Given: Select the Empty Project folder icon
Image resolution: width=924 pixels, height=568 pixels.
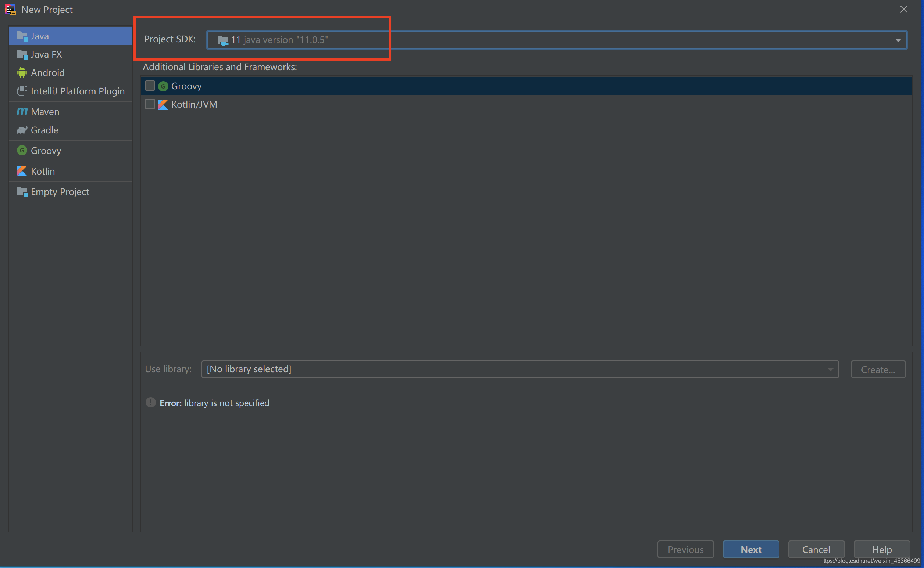Looking at the screenshot, I should tap(22, 192).
